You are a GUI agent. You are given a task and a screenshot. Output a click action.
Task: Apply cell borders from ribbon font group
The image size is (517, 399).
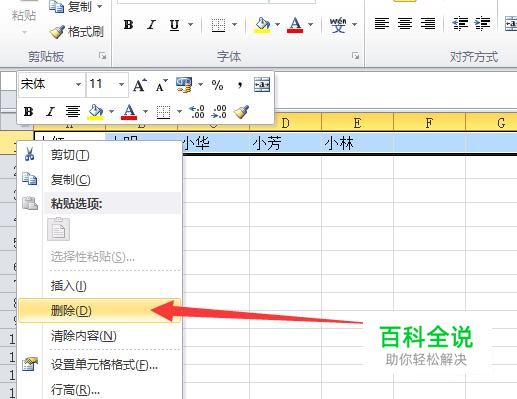click(x=219, y=25)
